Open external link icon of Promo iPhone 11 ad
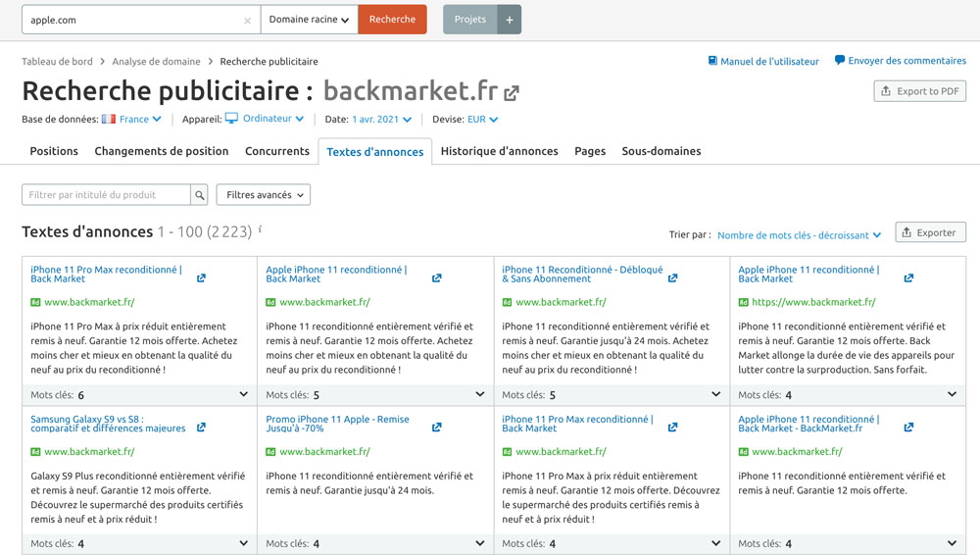The image size is (980, 555). click(436, 428)
